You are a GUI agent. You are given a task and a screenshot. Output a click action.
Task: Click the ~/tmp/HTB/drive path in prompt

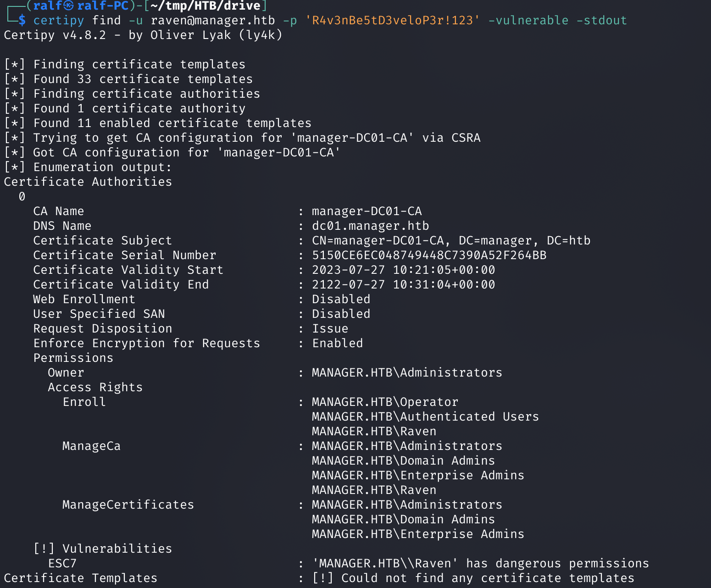pyautogui.click(x=206, y=6)
